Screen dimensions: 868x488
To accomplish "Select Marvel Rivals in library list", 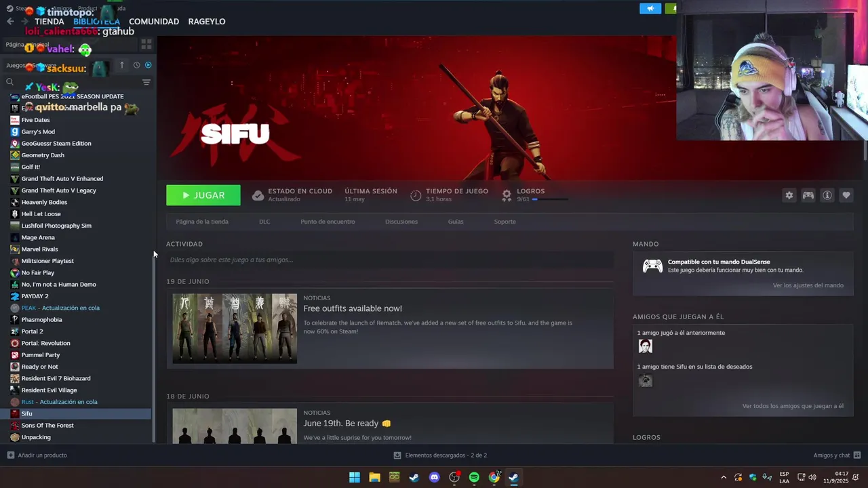I will [x=39, y=249].
